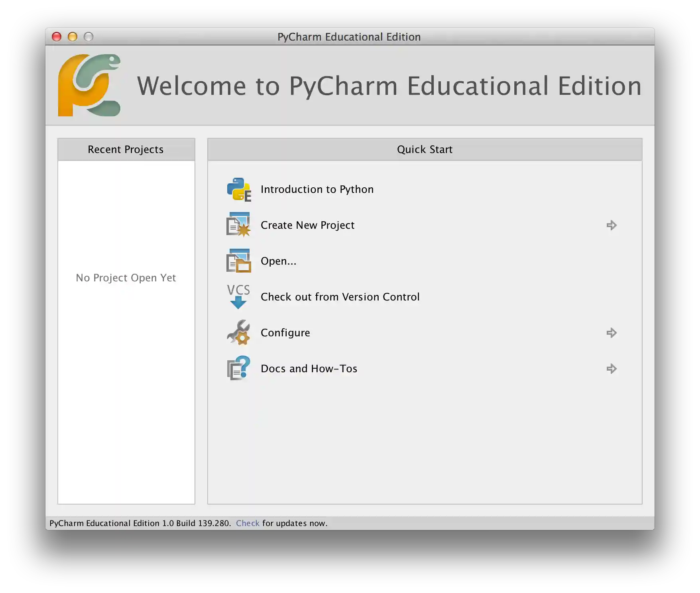Expand the Docs and How-Tos arrow
This screenshot has width=700, height=593.
tap(612, 369)
